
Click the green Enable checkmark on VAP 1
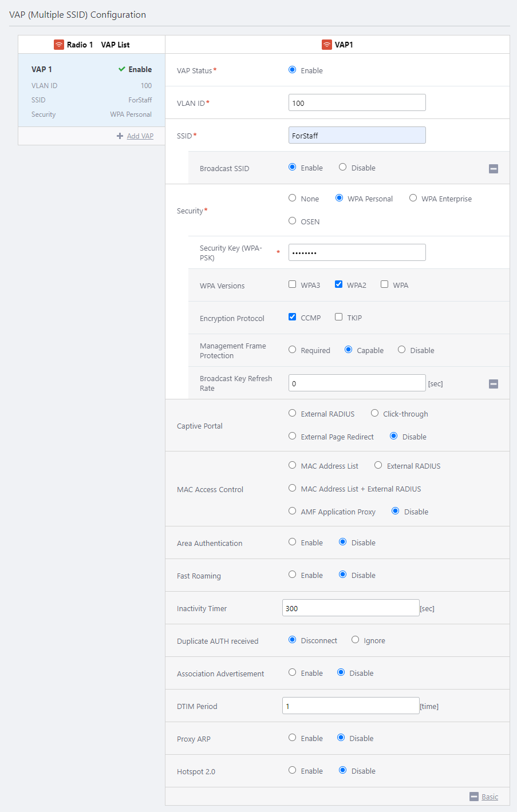(122, 69)
